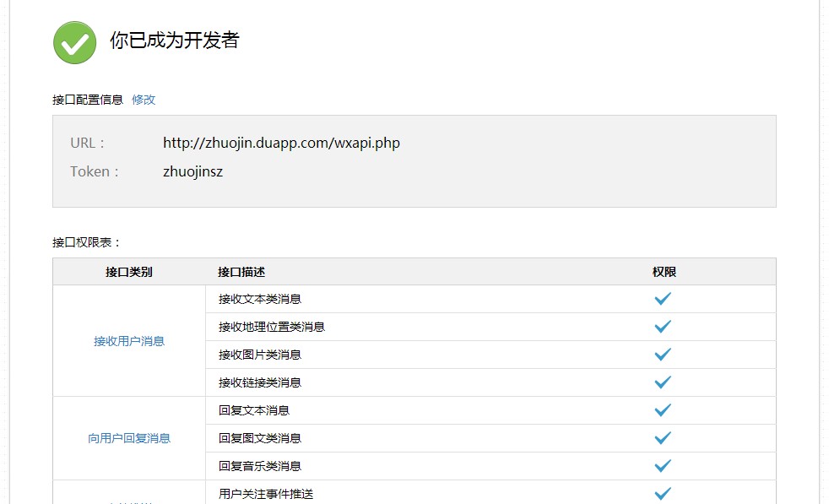Image resolution: width=829 pixels, height=504 pixels.
Task: Click checkmark for 回复图文类消息 permission
Action: 663,437
